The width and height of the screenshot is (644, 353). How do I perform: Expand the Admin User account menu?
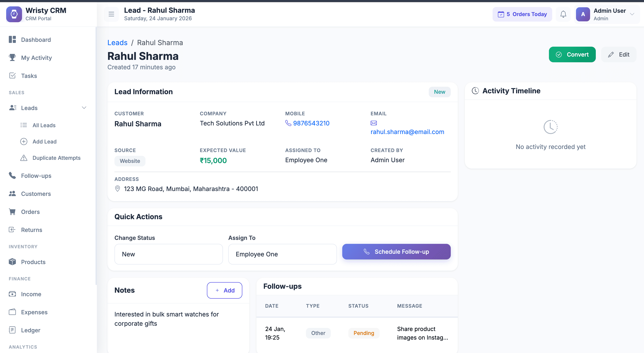point(632,14)
